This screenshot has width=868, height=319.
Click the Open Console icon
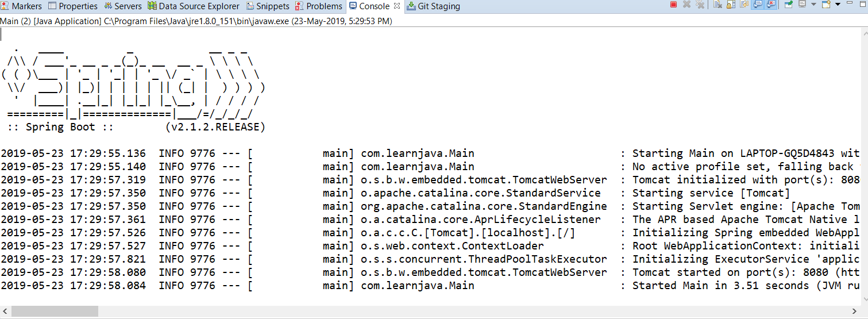click(x=826, y=5)
